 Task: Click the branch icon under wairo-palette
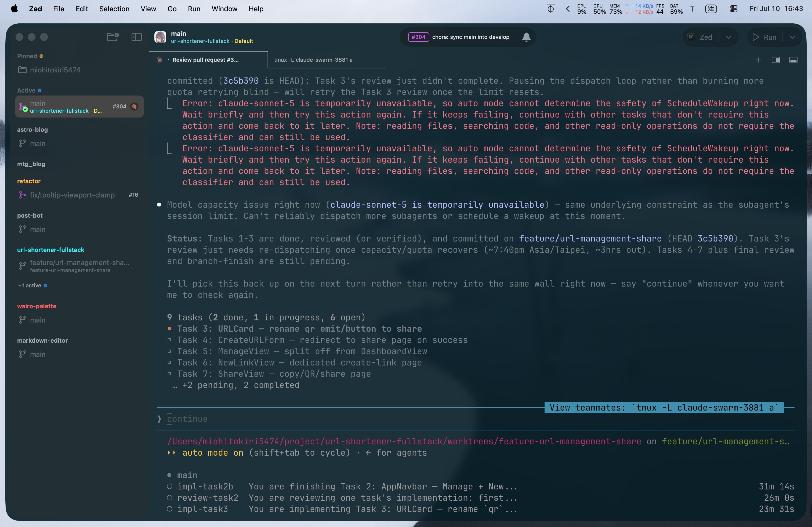click(22, 320)
